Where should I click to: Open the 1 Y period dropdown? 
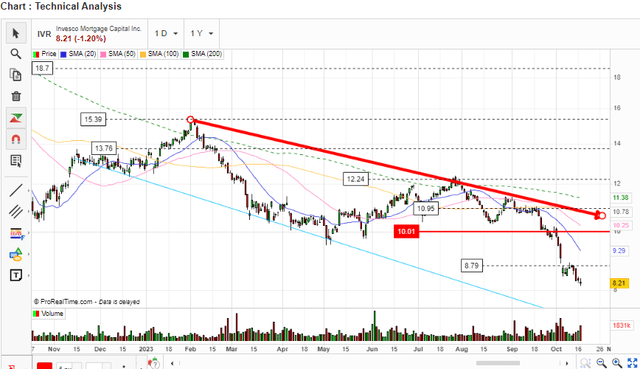pos(202,33)
